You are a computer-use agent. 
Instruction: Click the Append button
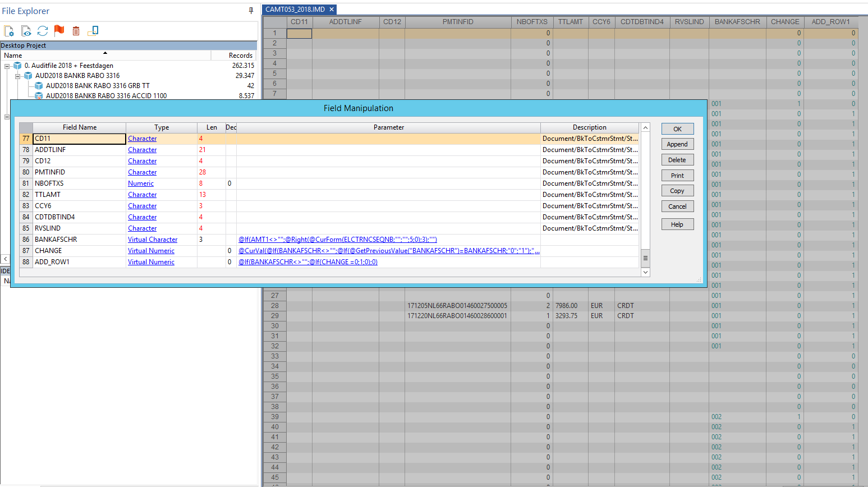(677, 144)
